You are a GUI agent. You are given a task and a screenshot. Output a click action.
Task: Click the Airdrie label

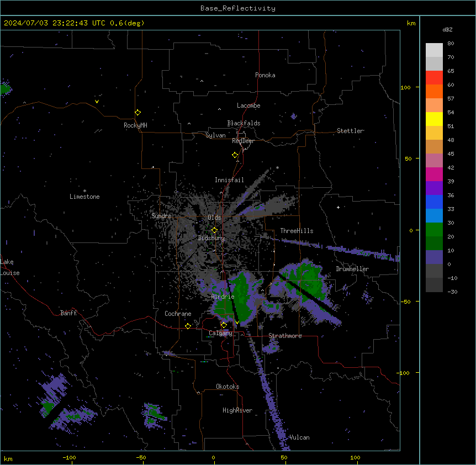click(223, 297)
